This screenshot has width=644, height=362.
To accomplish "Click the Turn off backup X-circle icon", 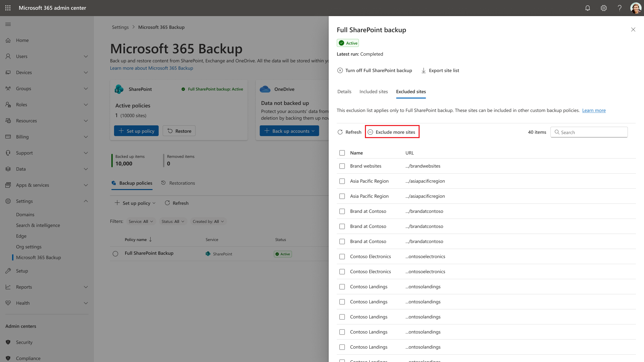I will pos(340,70).
